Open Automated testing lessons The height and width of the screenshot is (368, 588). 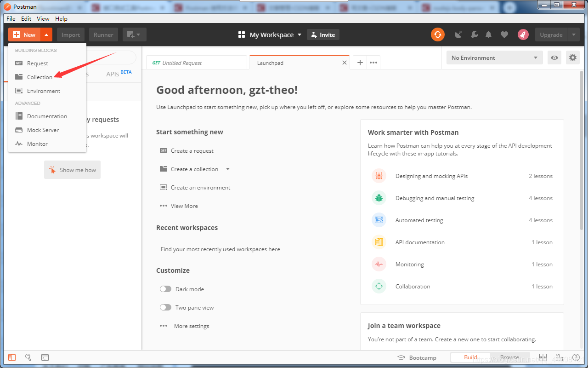click(x=462, y=220)
